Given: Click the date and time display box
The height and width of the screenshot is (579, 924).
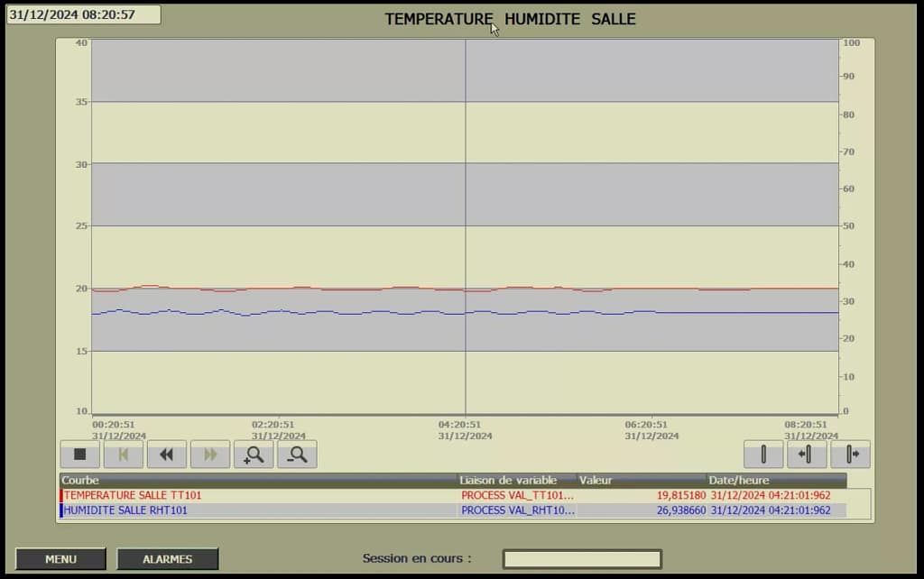Looking at the screenshot, I should coord(84,14).
